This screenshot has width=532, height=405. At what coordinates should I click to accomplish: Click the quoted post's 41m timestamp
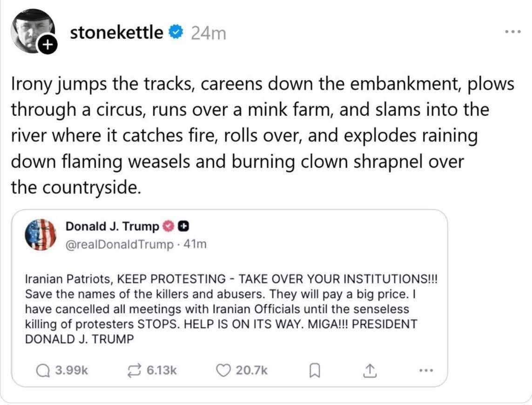point(195,244)
